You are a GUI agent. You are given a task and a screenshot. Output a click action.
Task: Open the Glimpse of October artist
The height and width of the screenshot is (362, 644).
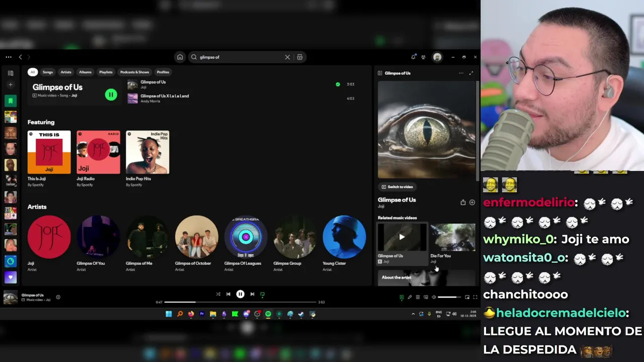(x=197, y=244)
